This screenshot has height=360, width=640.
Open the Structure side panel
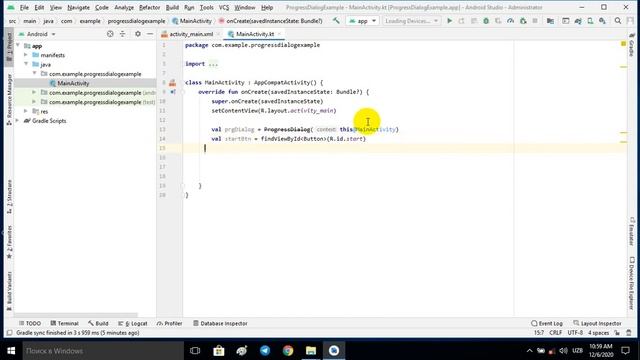point(9,197)
